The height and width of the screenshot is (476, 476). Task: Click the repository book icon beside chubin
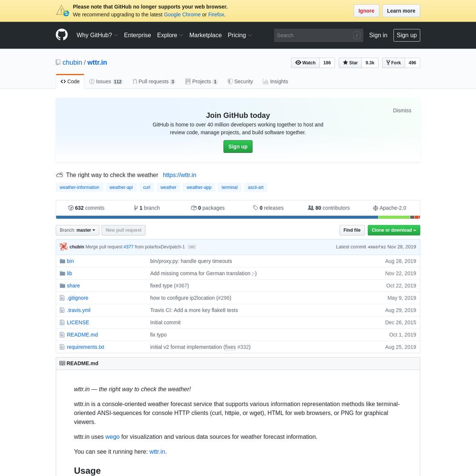pyautogui.click(x=58, y=62)
